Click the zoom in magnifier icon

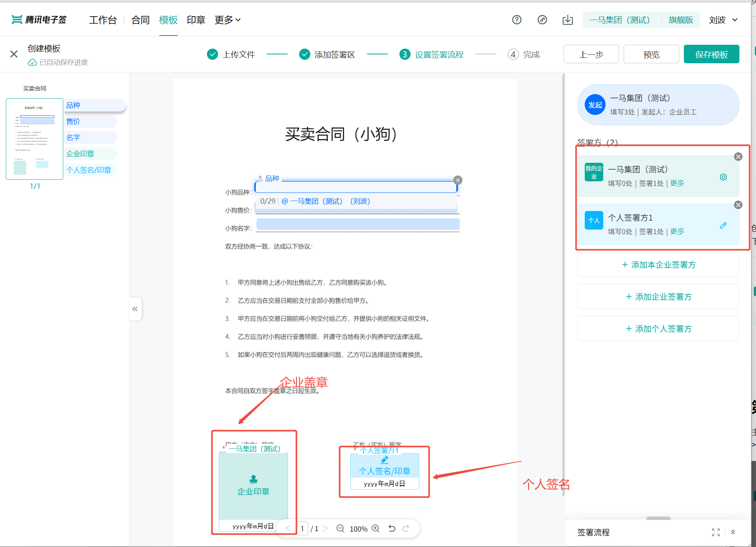(x=376, y=528)
